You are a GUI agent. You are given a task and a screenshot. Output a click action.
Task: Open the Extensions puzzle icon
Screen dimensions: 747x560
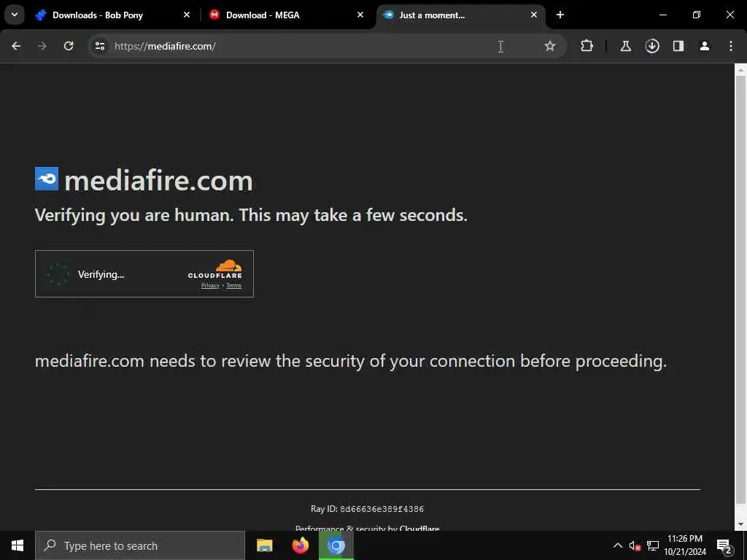(x=587, y=46)
